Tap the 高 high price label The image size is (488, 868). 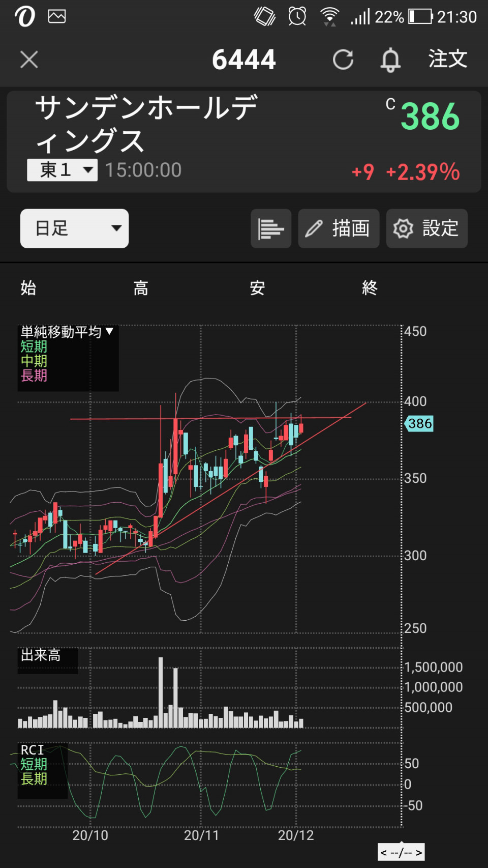141,288
